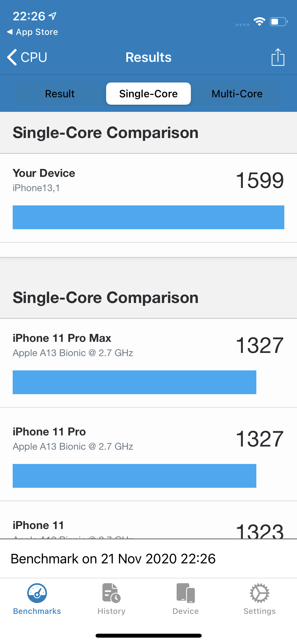Select the iPhone 11 Pro Max entry
Viewport: 297px width, 644px height.
pos(62,338)
